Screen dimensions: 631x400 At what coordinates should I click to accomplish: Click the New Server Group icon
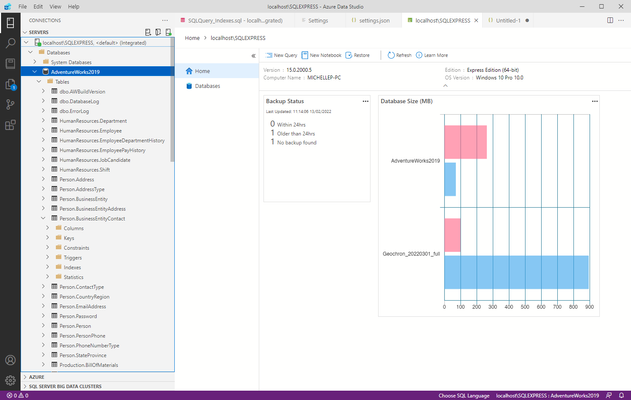(x=158, y=32)
